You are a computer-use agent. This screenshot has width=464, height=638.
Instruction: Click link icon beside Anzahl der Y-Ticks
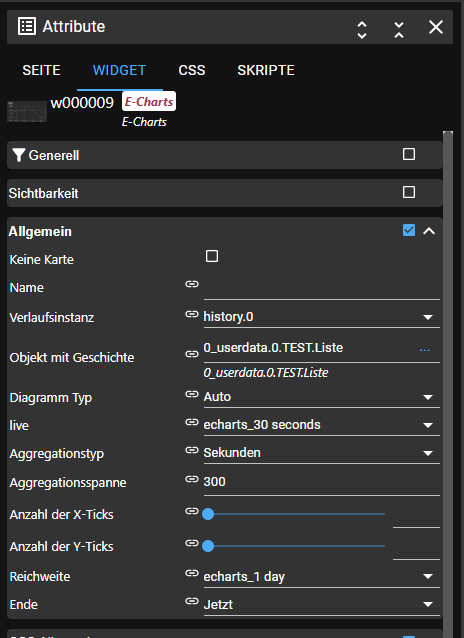192,543
